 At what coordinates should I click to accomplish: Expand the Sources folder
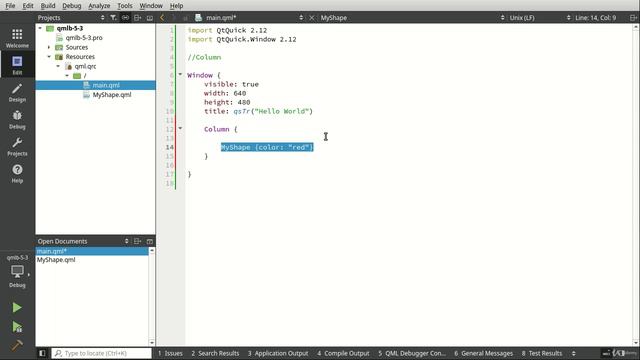[x=49, y=47]
